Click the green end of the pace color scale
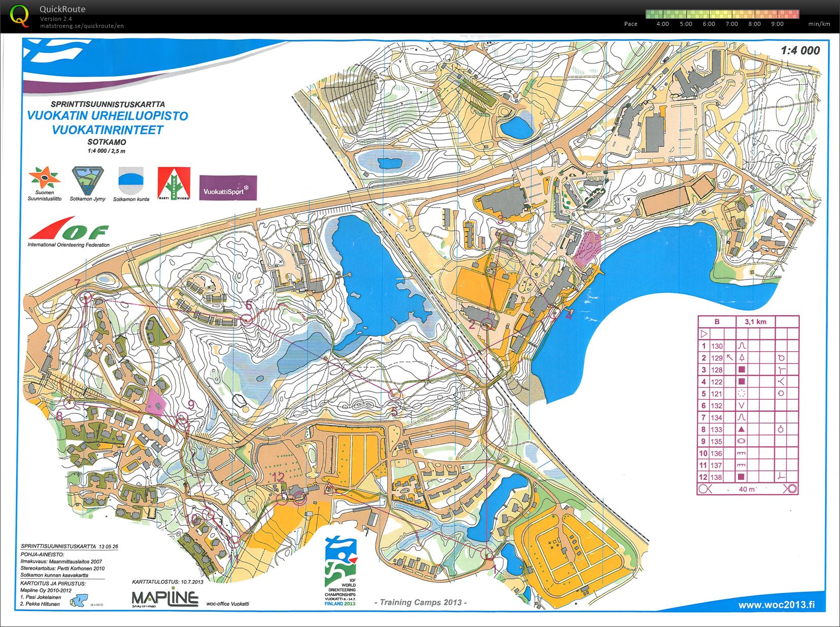The width and height of the screenshot is (840, 627). (x=650, y=14)
